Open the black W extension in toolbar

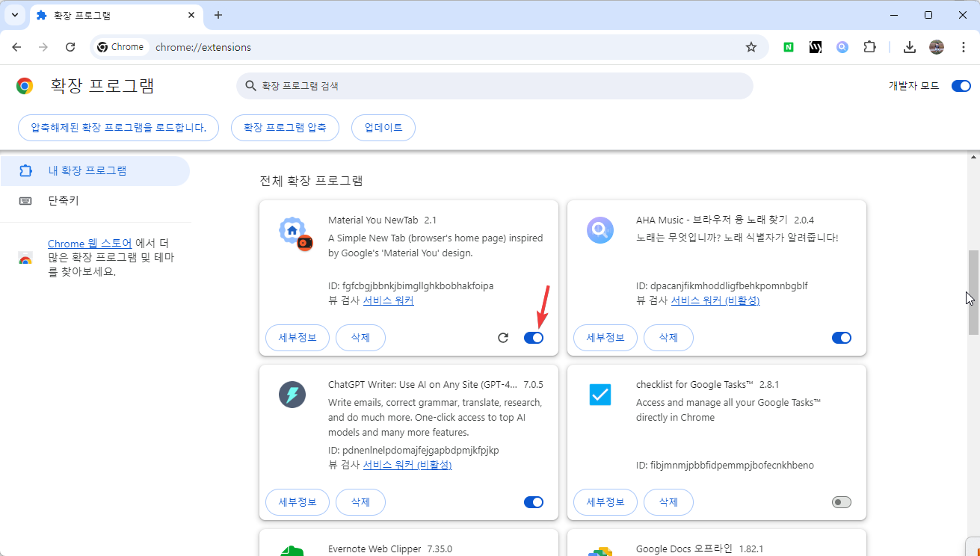pyautogui.click(x=816, y=47)
